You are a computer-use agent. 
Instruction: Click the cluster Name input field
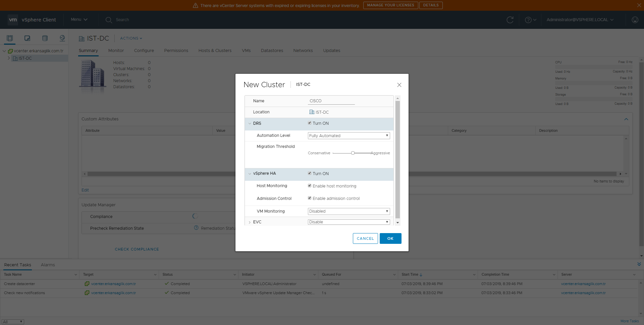click(331, 101)
